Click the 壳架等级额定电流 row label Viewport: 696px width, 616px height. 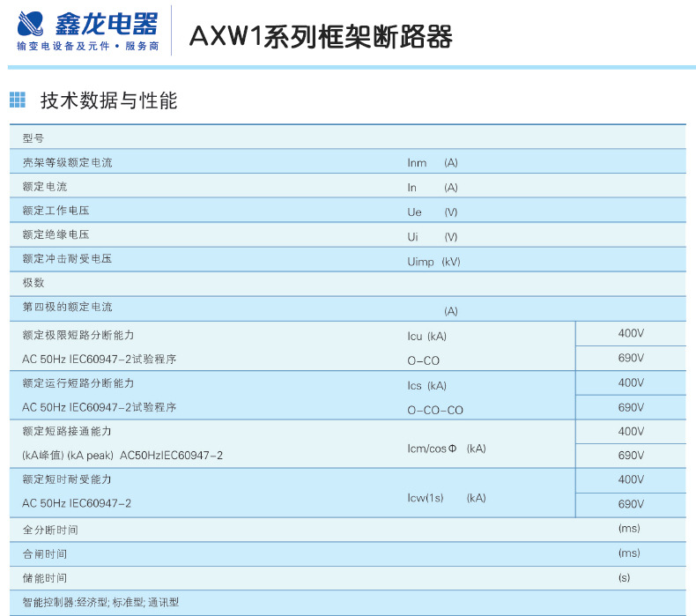coord(67,163)
